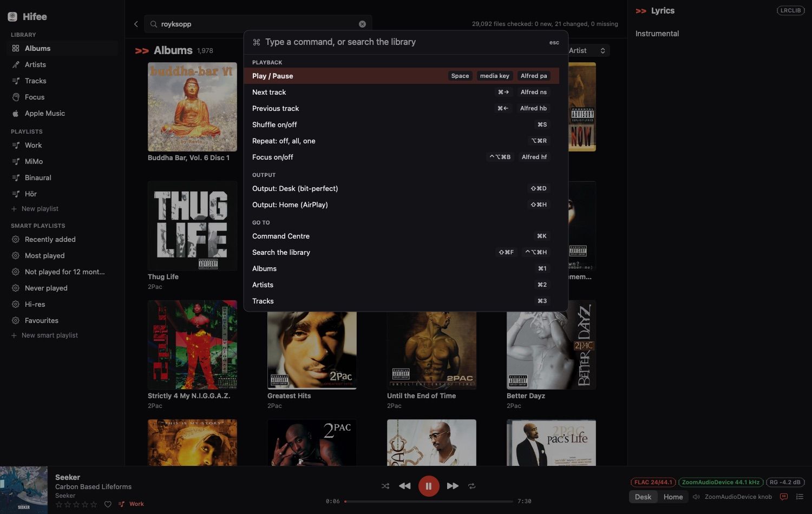Open Favourites smart playlist
The width and height of the screenshot is (812, 514).
(62, 320)
